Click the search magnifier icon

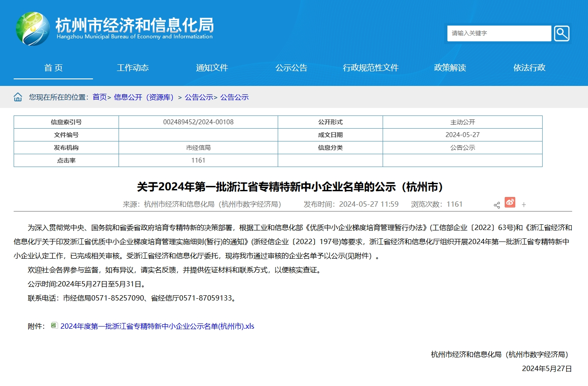[562, 33]
